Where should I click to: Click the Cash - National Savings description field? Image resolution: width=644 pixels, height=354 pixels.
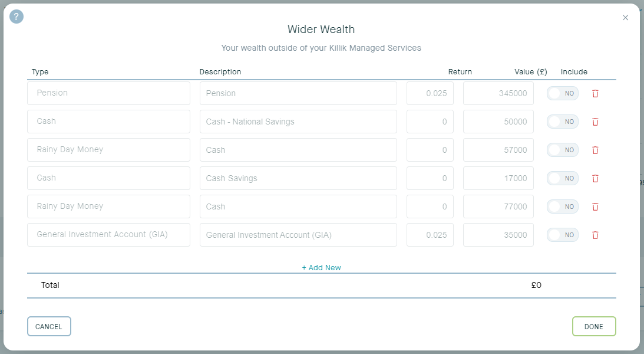coord(298,122)
